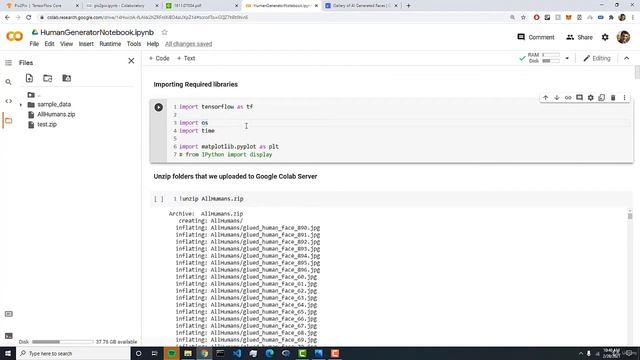Image resolution: width=640 pixels, height=360 pixels.
Task: Delete cell trash icon
Action: (613, 98)
